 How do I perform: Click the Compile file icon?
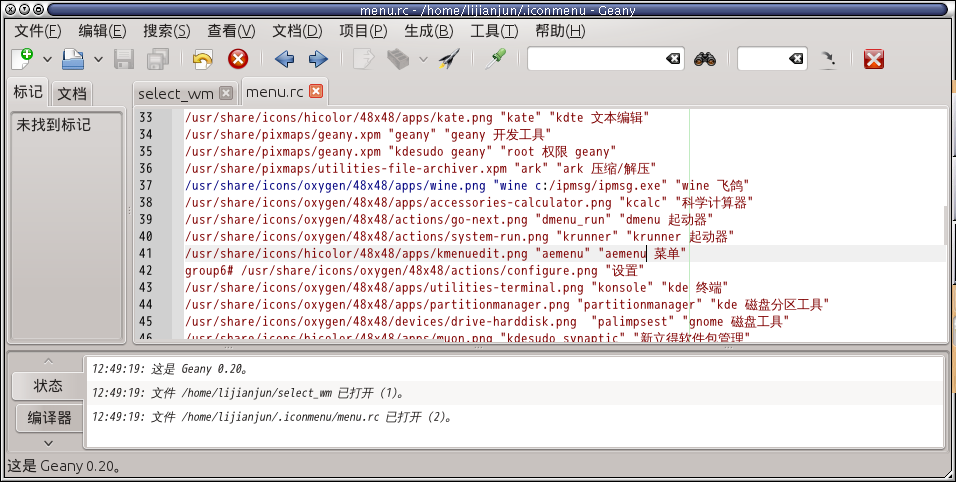pyautogui.click(x=363, y=59)
